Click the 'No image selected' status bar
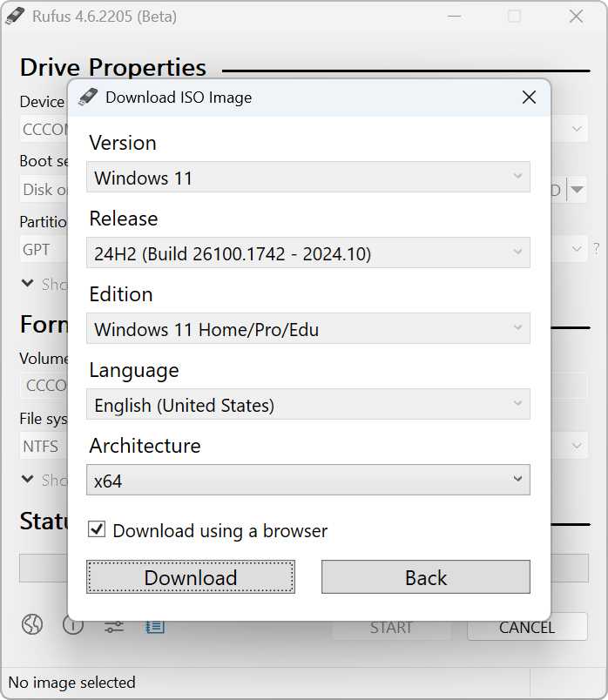This screenshot has height=700, width=608. tap(71, 683)
